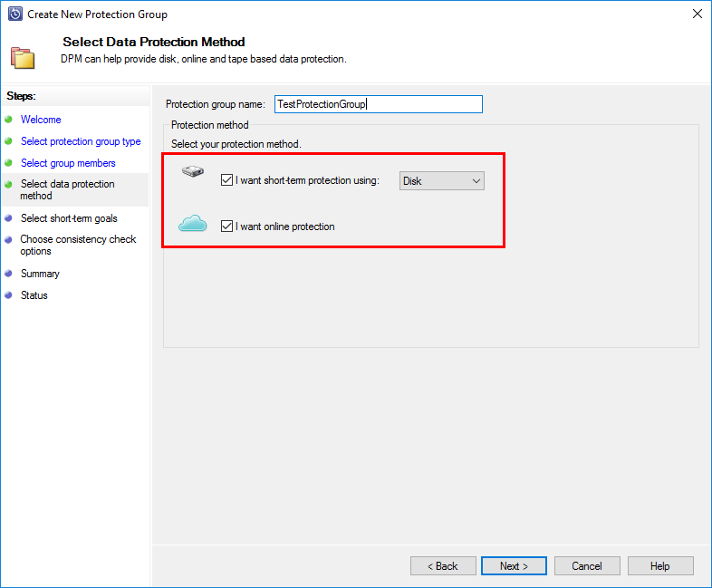Click the folder icon beside Select Data Protection Method
Viewport: 712px width, 588px height.
click(23, 58)
